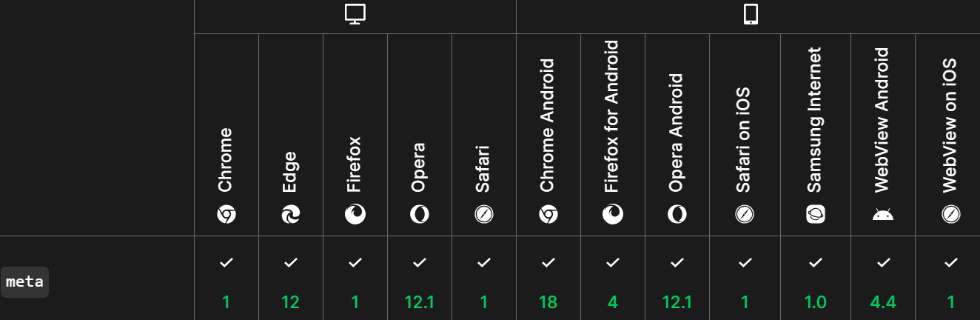This screenshot has height=320, width=980.
Task: Click the mobile device icon
Action: [751, 15]
